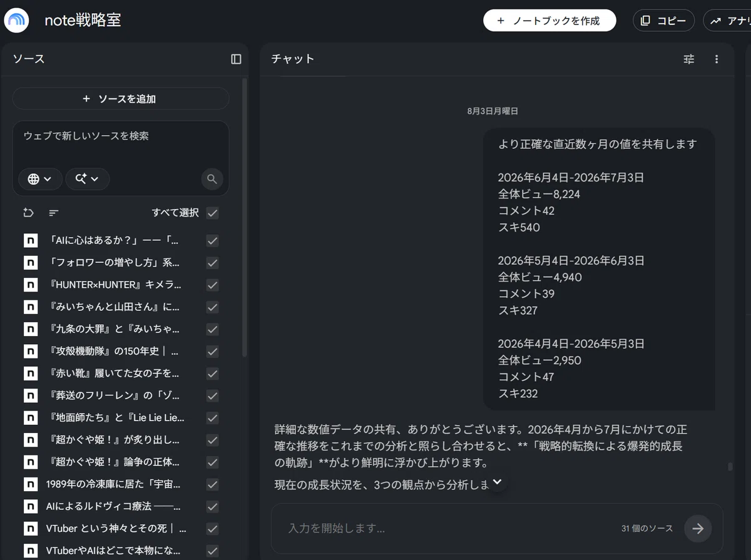Click note icon of 1989年の冷凍庫 source

coord(31,484)
